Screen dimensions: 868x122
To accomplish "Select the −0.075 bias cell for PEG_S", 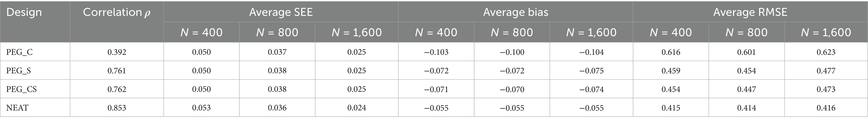I will (591, 71).
